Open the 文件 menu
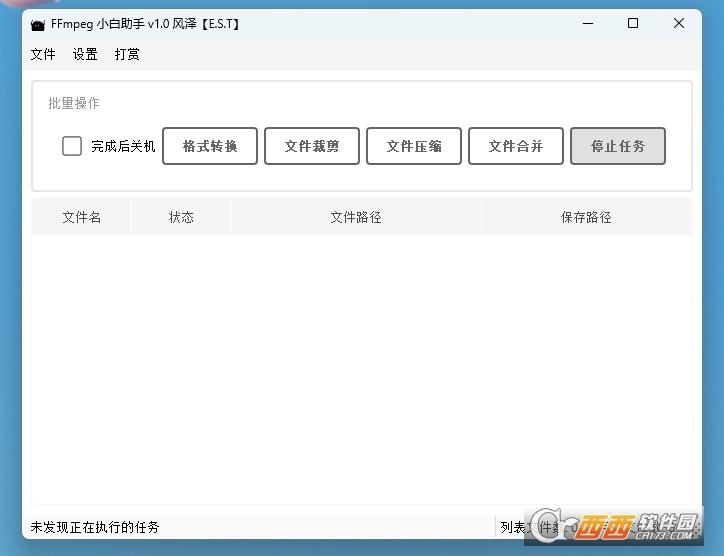 pyautogui.click(x=43, y=54)
